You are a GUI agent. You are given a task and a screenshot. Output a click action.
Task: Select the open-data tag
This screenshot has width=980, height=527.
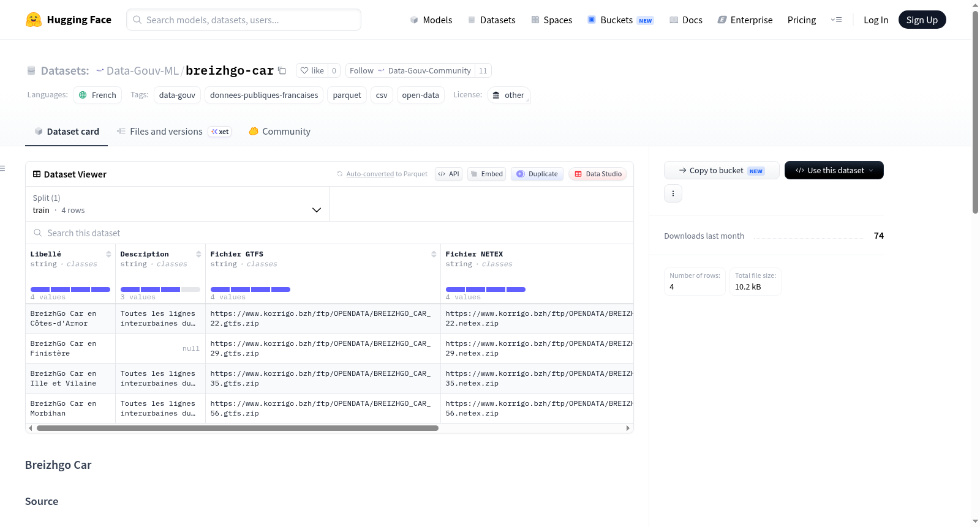420,95
